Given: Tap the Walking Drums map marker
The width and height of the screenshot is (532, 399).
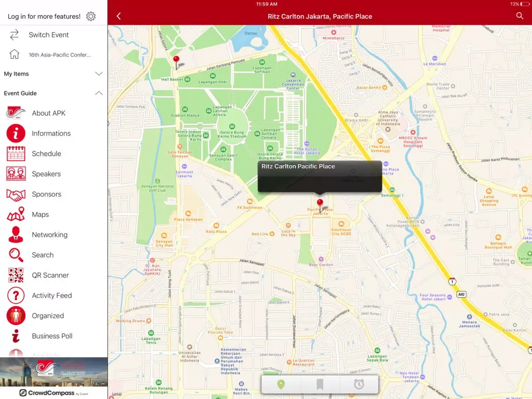Looking at the screenshot, I should (148, 321).
